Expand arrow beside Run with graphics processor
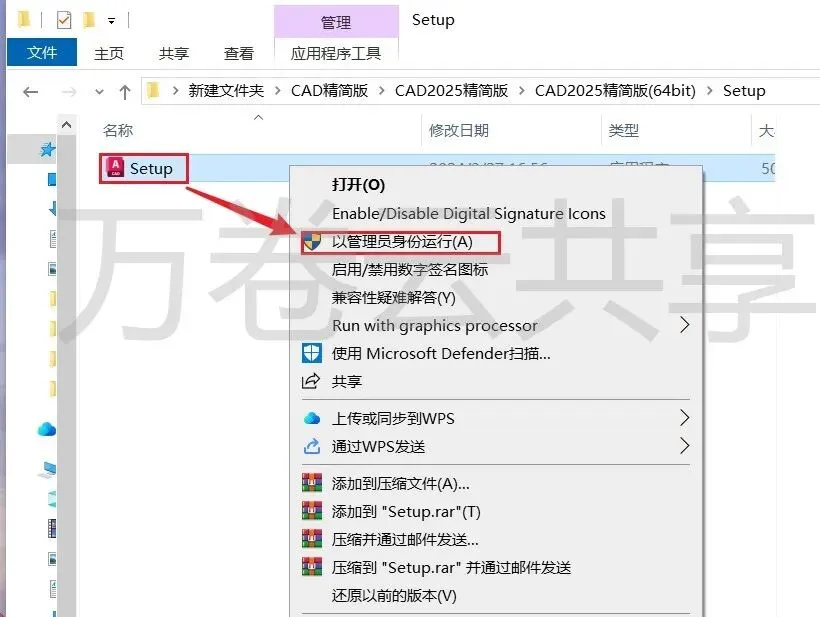 tap(685, 325)
